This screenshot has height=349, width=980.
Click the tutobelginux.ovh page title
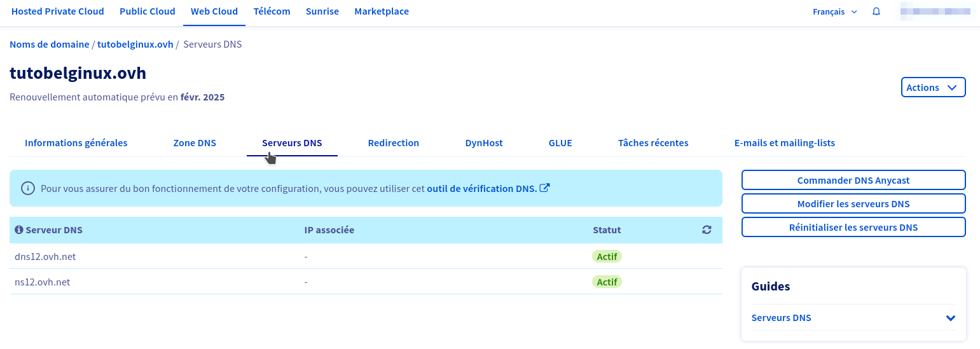(x=78, y=73)
